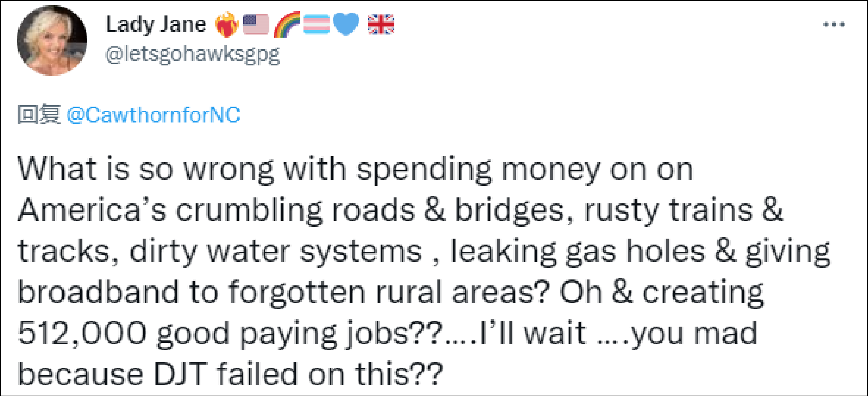This screenshot has width=868, height=396.
Task: Open the Lady Jane display name
Action: coord(156,25)
